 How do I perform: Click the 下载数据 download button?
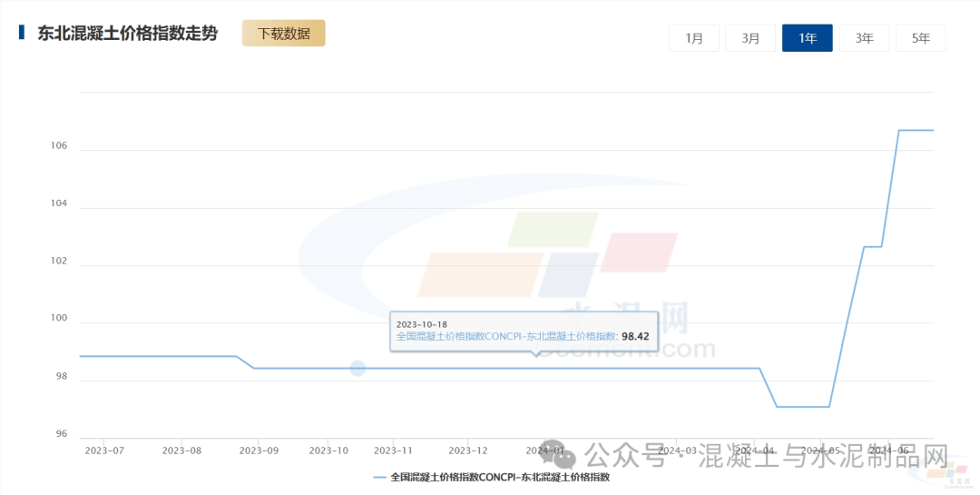click(284, 34)
